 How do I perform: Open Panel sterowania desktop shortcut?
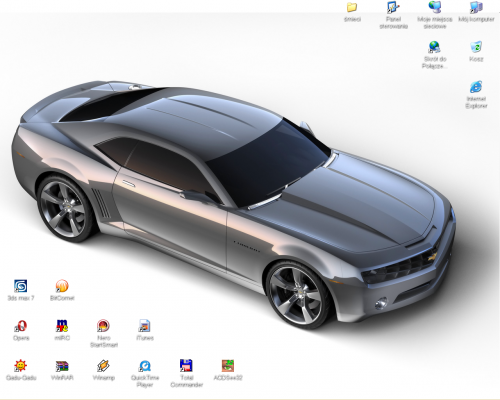coord(393,7)
